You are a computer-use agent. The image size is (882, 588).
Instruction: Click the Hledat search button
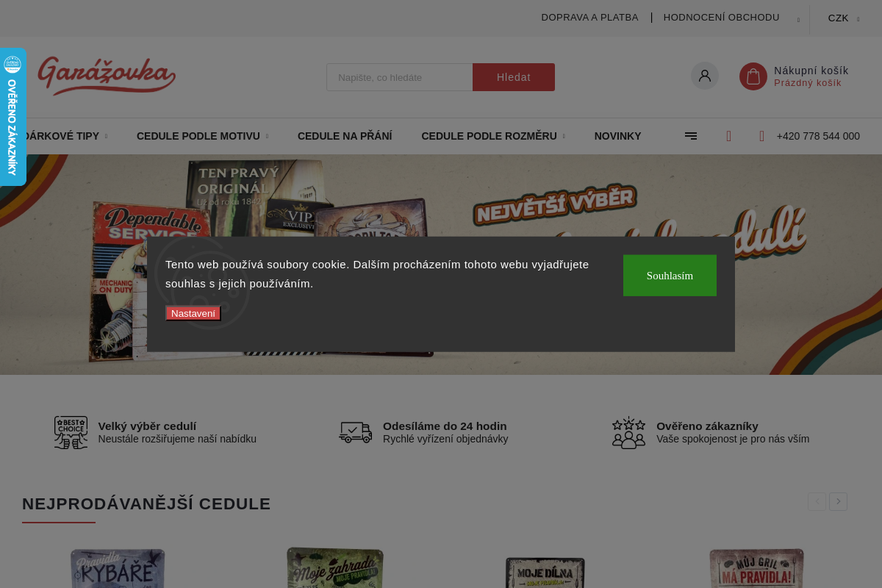pyautogui.click(x=513, y=77)
